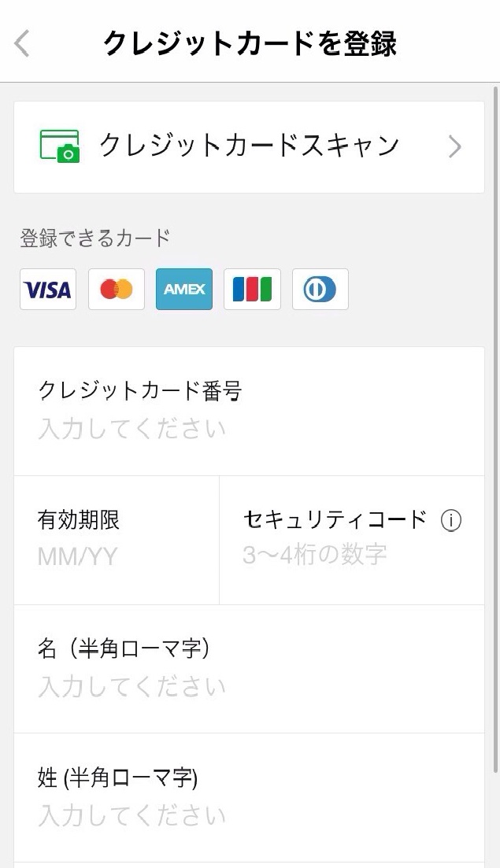The width and height of the screenshot is (500, 868).
Task: Click the JCB card logo
Action: click(252, 290)
